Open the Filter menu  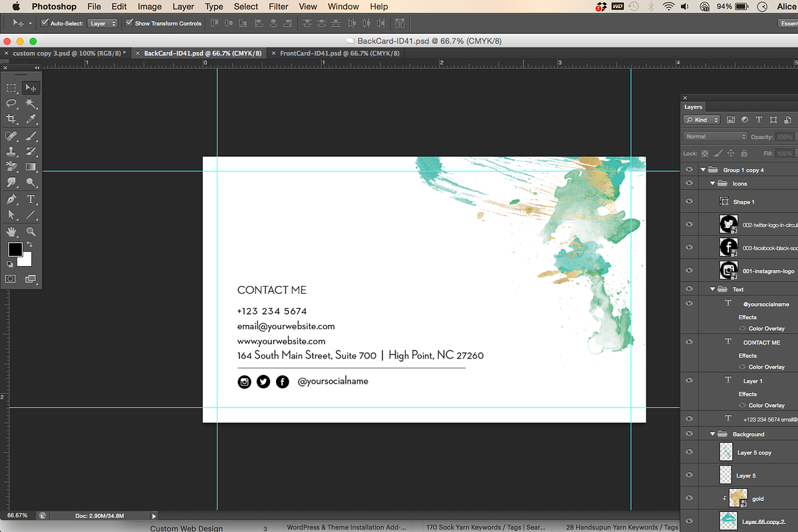pos(279,7)
